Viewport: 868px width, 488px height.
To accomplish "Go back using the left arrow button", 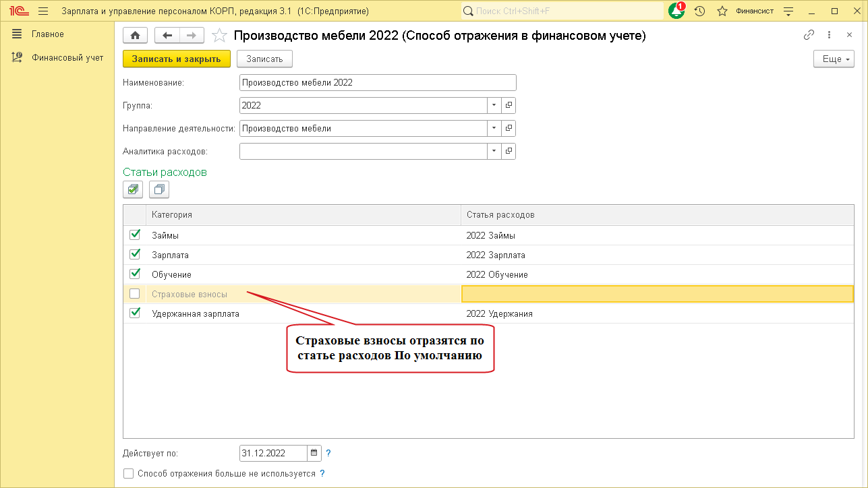I will click(167, 36).
